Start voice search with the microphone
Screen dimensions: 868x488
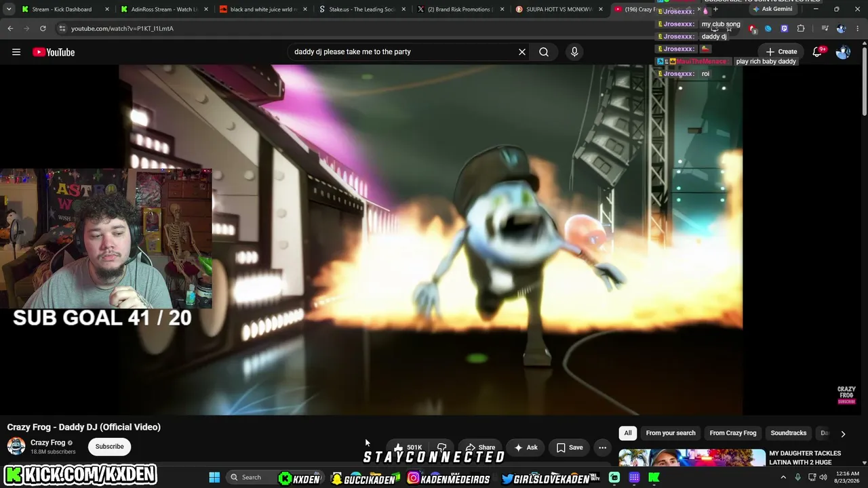click(574, 52)
